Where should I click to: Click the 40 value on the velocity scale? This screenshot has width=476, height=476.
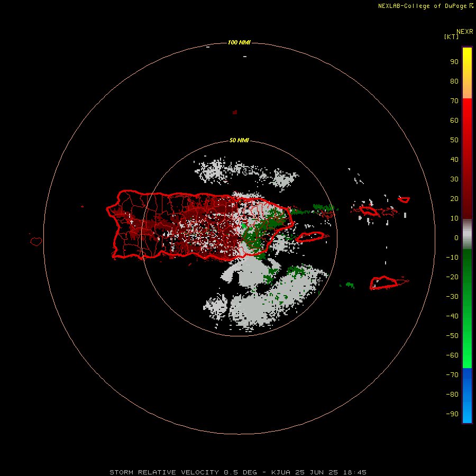[454, 160]
